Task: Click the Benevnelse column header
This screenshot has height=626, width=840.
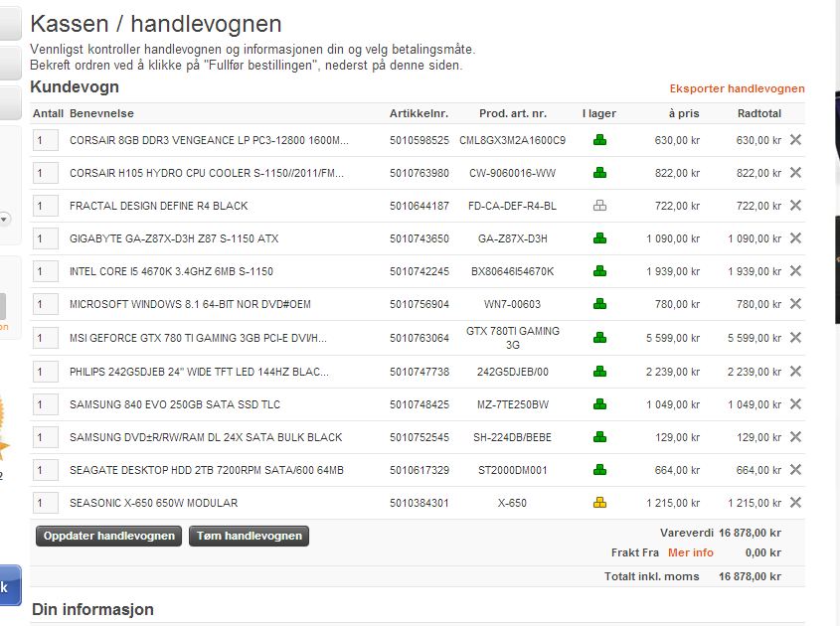Action: pos(101,113)
